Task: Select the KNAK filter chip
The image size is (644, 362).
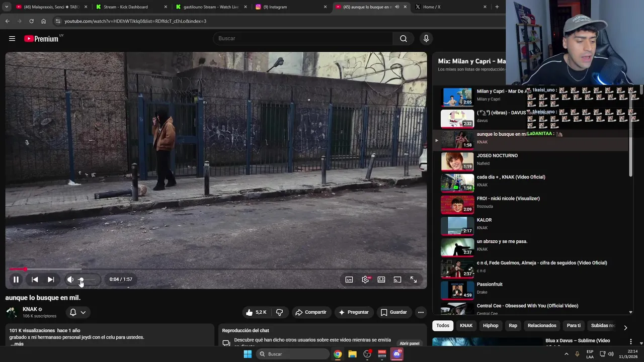Action: click(x=466, y=326)
